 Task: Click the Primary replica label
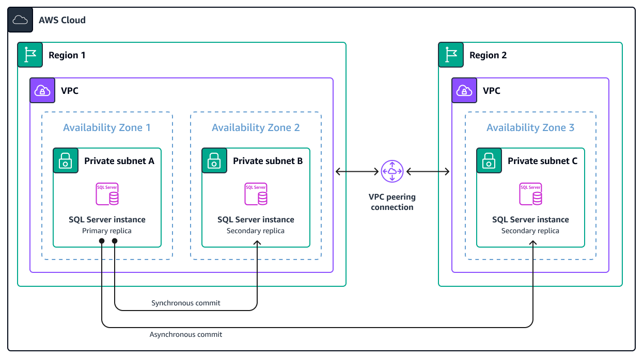pyautogui.click(x=107, y=231)
